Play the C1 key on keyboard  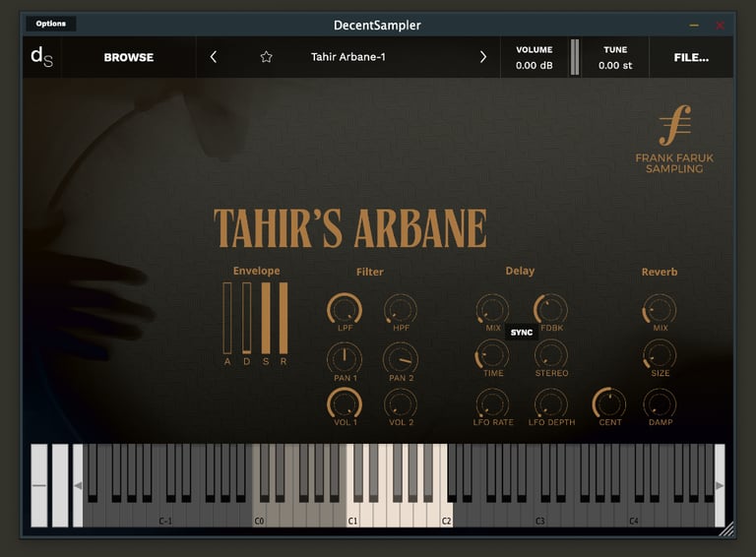(x=352, y=516)
